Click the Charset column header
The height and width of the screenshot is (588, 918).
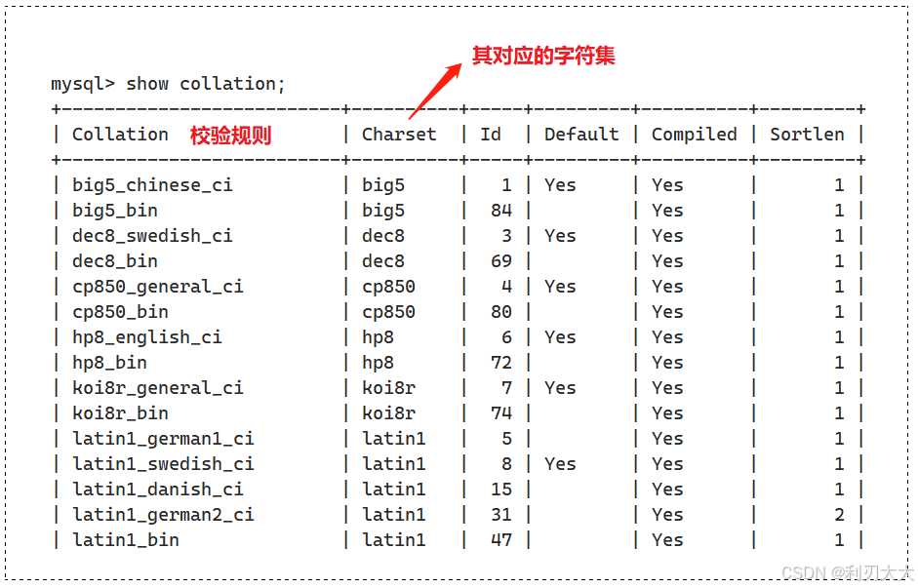coord(399,135)
